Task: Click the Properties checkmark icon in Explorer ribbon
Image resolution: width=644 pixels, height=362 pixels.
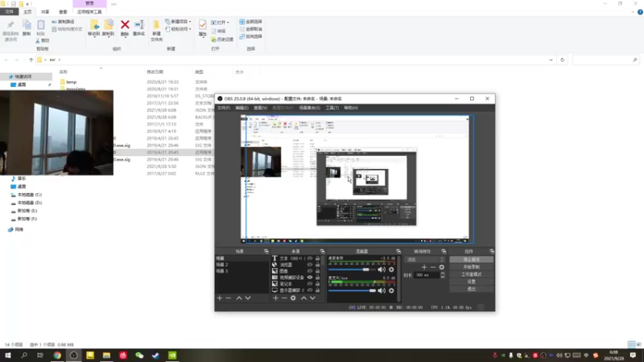Action: click(x=203, y=26)
